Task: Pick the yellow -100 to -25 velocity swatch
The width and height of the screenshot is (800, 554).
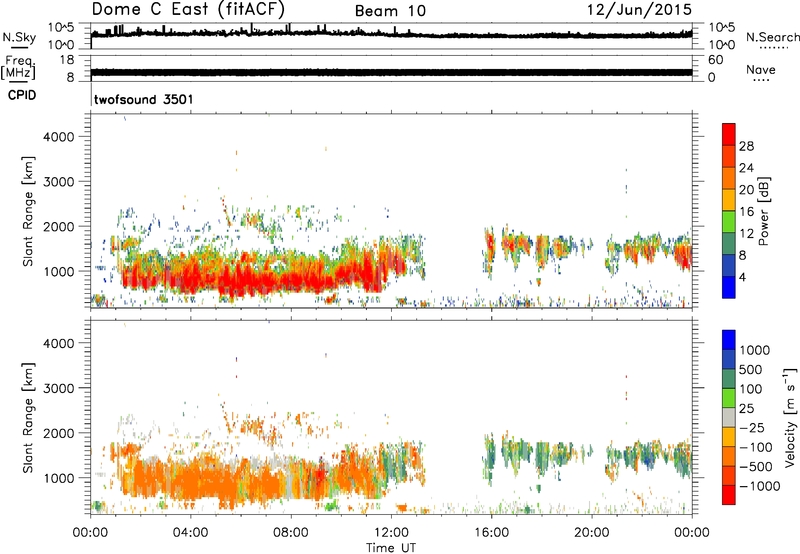Action: click(729, 437)
